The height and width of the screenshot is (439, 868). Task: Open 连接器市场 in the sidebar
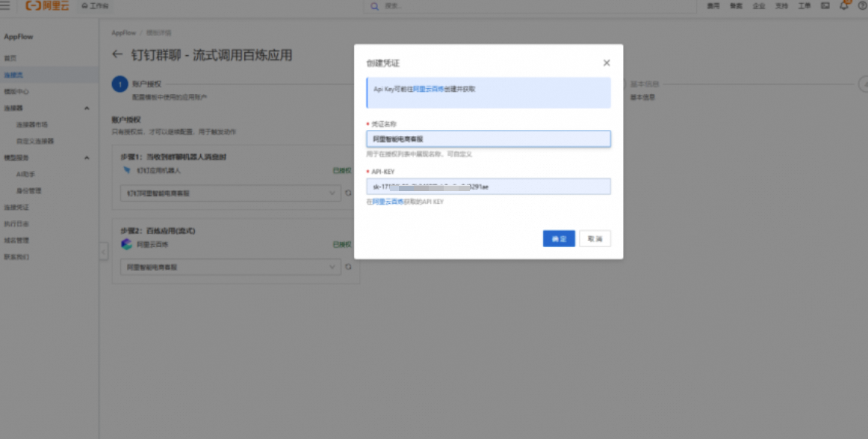32,125
